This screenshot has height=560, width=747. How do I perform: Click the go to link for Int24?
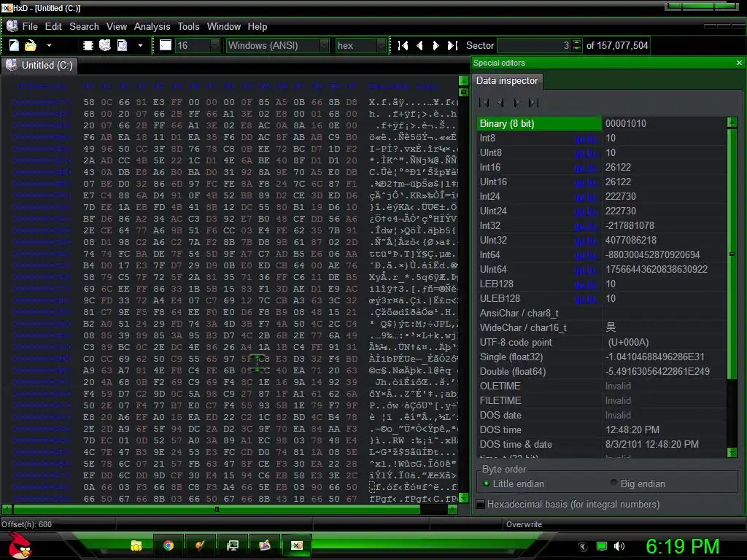click(586, 197)
